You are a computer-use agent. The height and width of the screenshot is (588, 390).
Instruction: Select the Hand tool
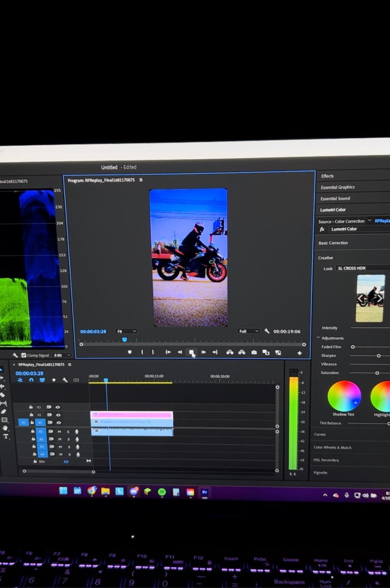click(x=6, y=428)
